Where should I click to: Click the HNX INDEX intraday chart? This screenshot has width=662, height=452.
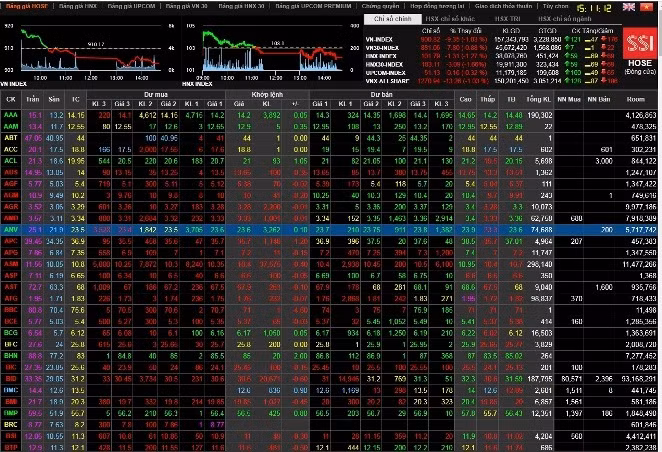point(272,50)
